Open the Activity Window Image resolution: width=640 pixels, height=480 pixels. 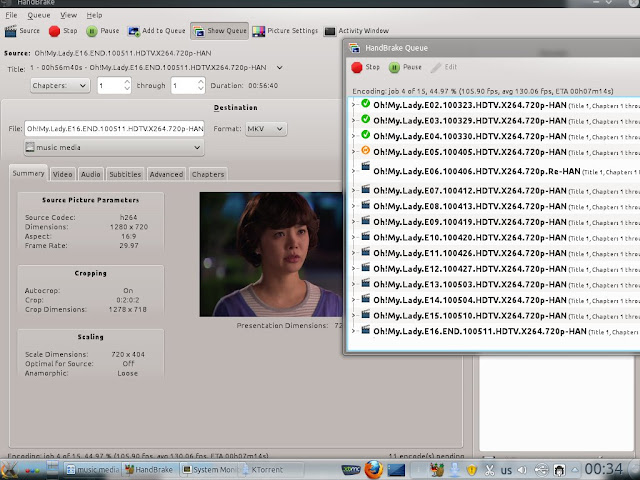(x=357, y=31)
